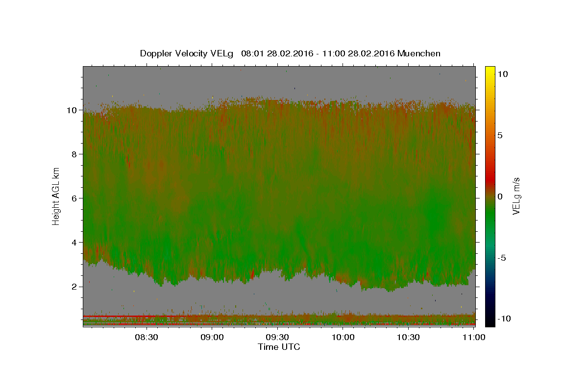This screenshot has height=392, width=588.
Task: Click the height label 8 on the y-axis
Action: click(74, 154)
